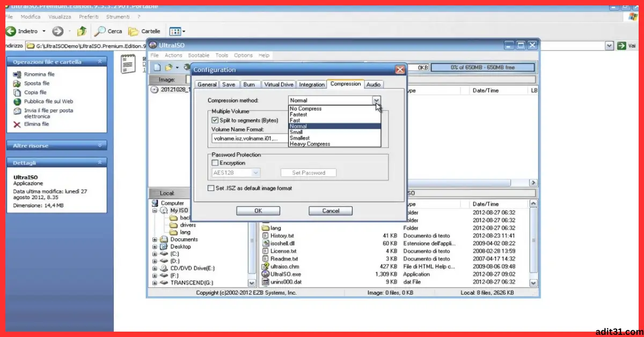Click the New image icon in UltraISO toolbar
This screenshot has height=337, width=644.
tap(157, 68)
